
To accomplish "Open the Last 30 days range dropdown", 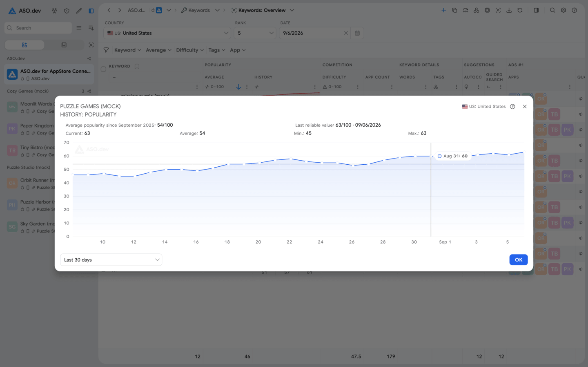I will click(x=111, y=260).
